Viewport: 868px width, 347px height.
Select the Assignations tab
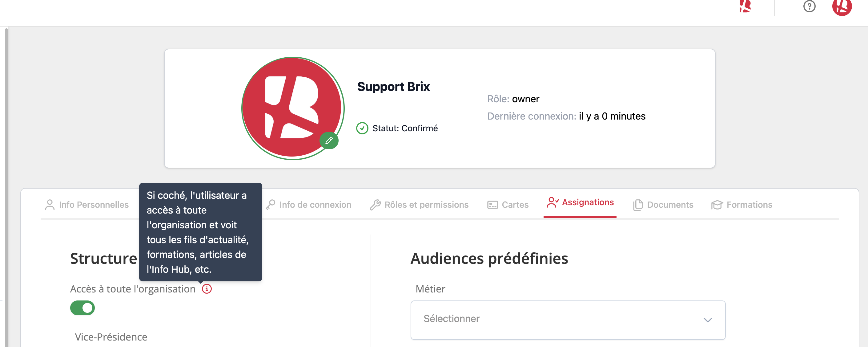(x=580, y=203)
